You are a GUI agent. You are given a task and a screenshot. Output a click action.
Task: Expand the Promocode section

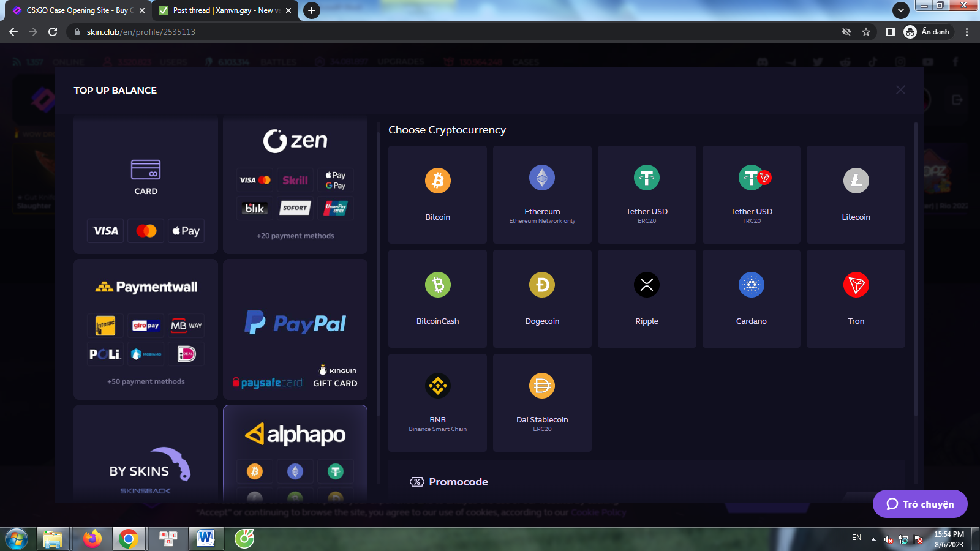[x=458, y=482]
